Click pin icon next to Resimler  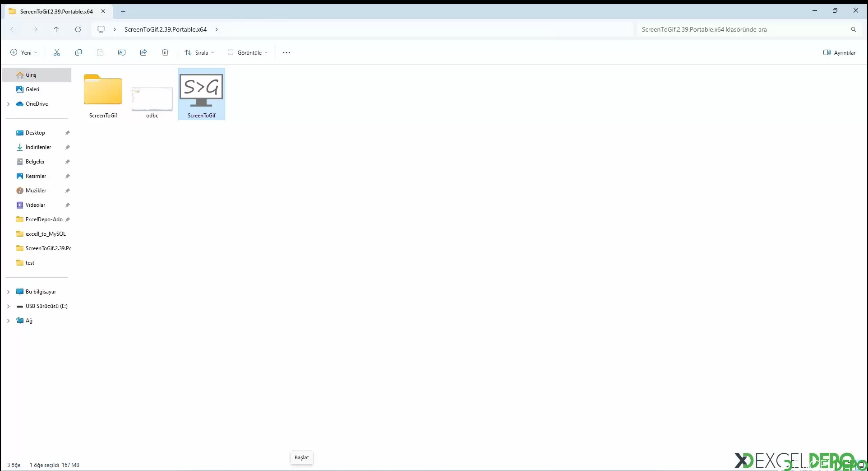pyautogui.click(x=68, y=176)
